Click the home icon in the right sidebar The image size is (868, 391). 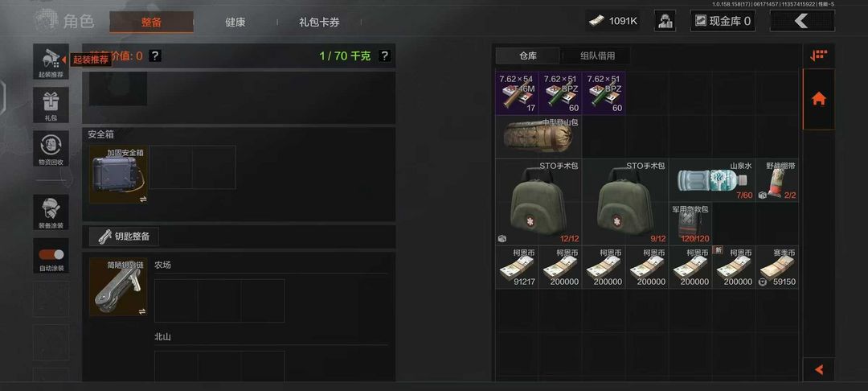coord(819,99)
